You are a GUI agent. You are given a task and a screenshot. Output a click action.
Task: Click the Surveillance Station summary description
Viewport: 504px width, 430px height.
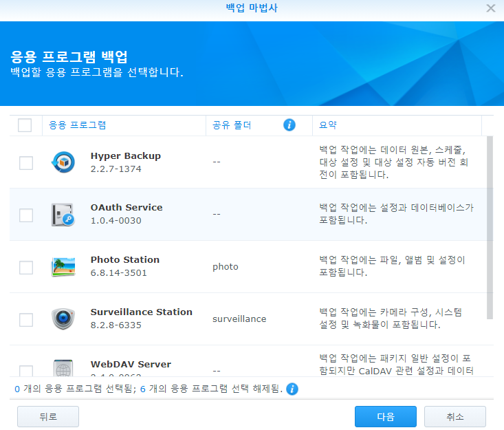tap(391, 319)
